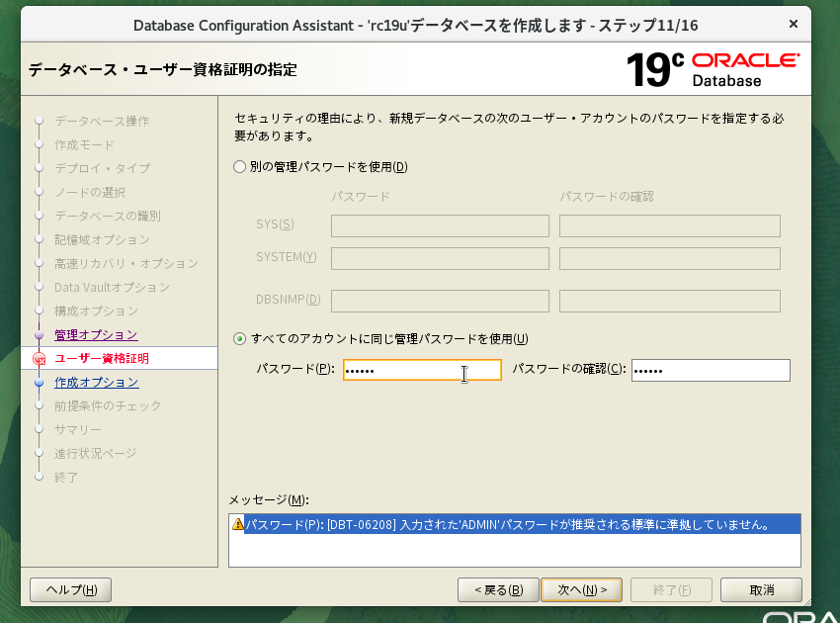Click the 構成オプション step label
The image size is (840, 623).
(96, 311)
